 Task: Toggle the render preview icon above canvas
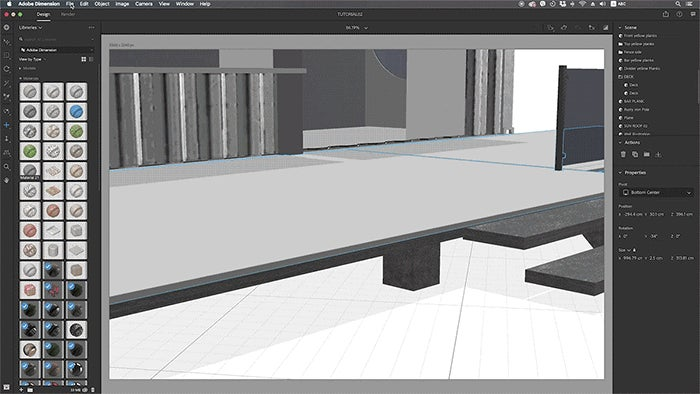click(605, 28)
